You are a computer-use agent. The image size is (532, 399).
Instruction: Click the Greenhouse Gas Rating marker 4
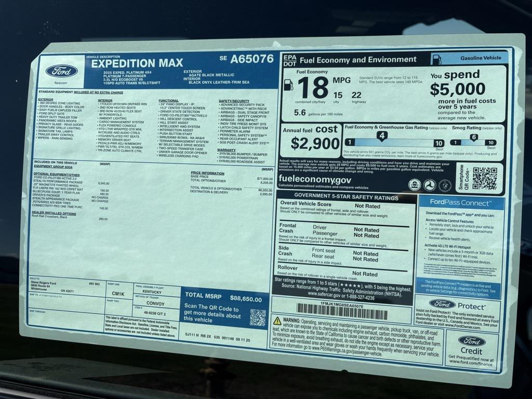[382, 136]
